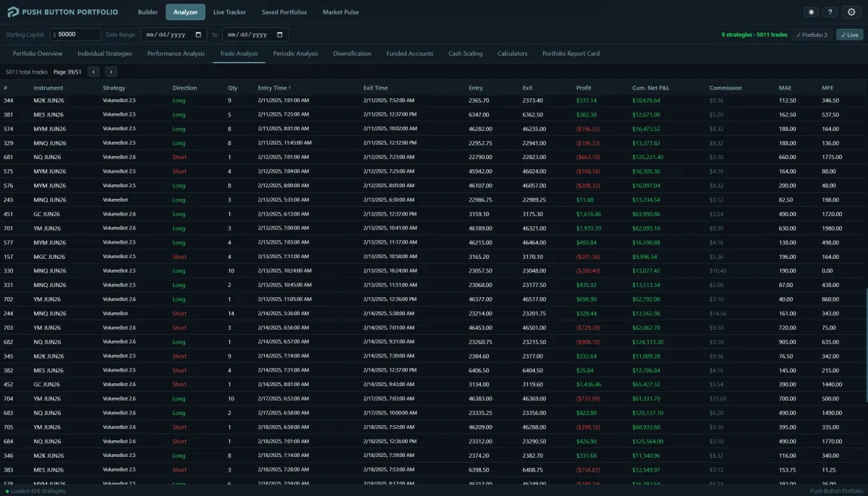Switch to the Periodic Analysis tab
The height and width of the screenshot is (496, 868).
pyautogui.click(x=295, y=54)
